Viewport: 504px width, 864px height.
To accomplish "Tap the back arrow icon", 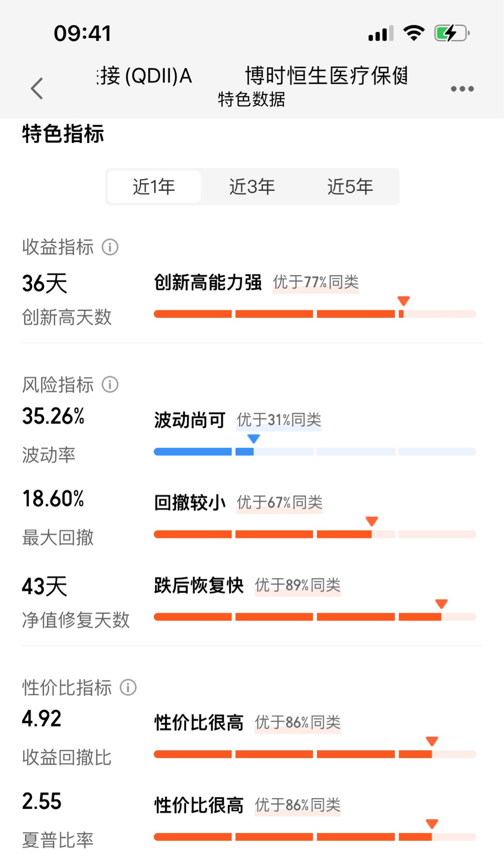I will coord(37,88).
